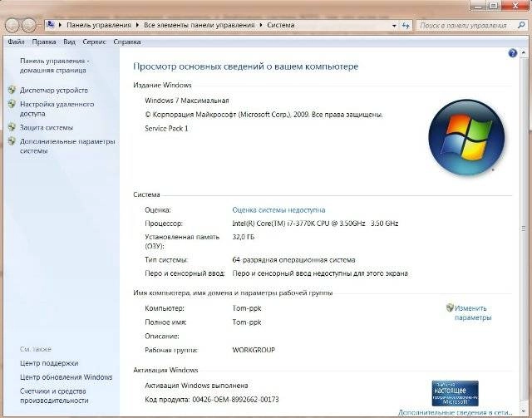Click the genuine Microsoft software badge

tap(455, 393)
